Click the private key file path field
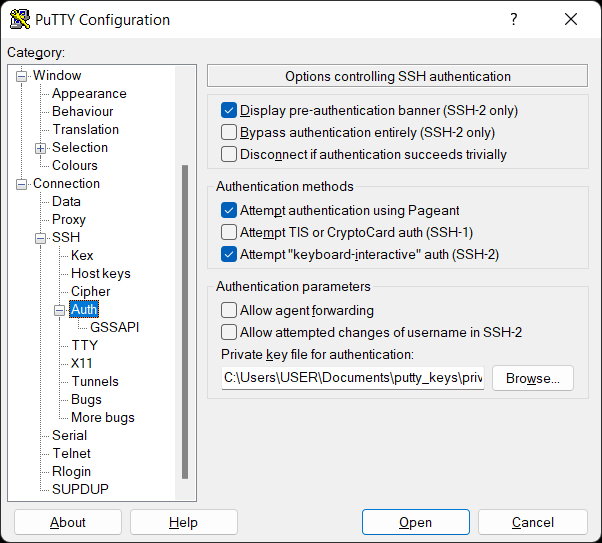 click(353, 378)
